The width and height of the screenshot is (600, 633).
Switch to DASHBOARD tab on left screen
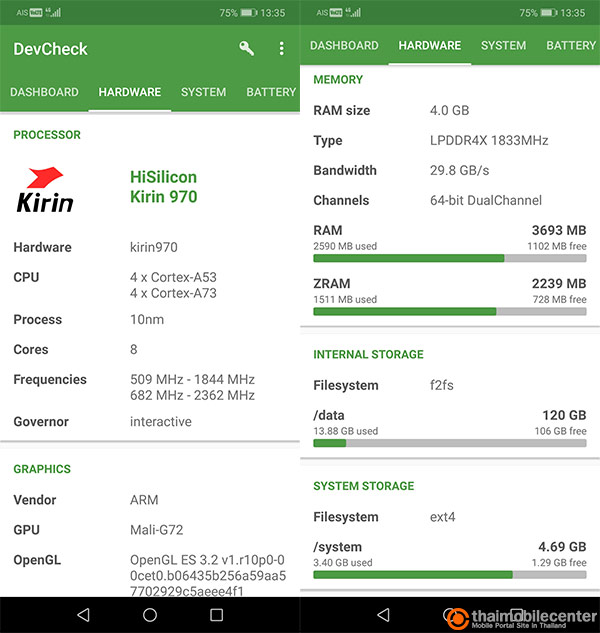point(44,92)
